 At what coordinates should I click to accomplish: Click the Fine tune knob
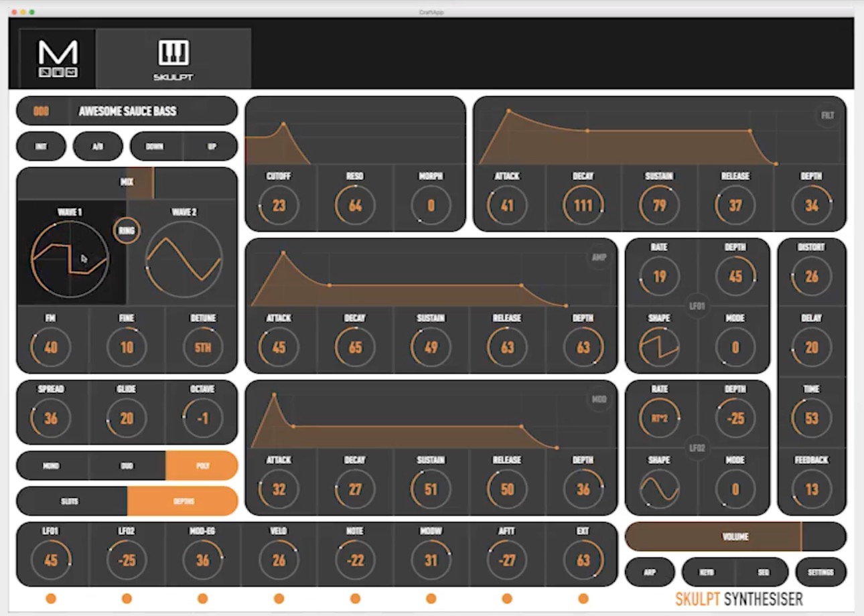point(127,348)
